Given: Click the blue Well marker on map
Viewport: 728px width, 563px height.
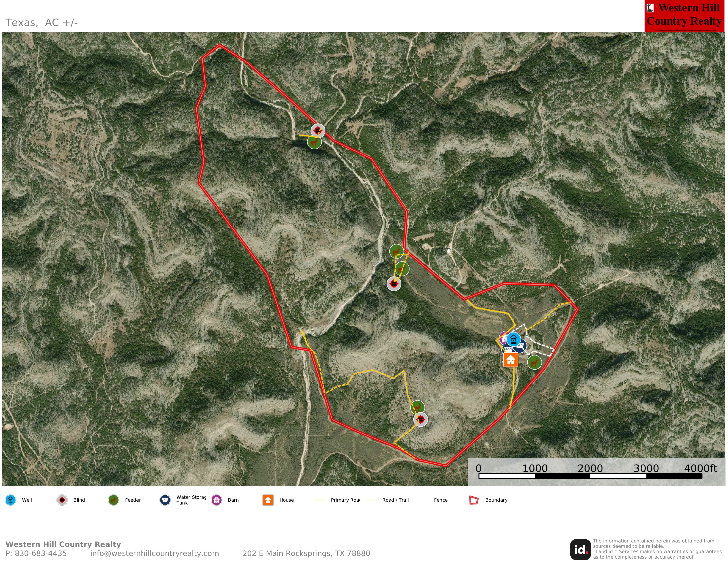Looking at the screenshot, I should [513, 340].
